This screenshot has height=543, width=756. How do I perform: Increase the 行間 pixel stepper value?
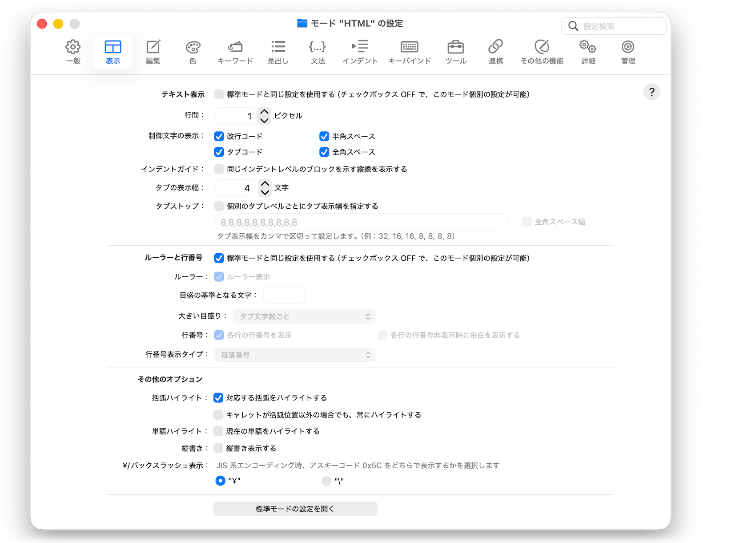[x=264, y=112]
